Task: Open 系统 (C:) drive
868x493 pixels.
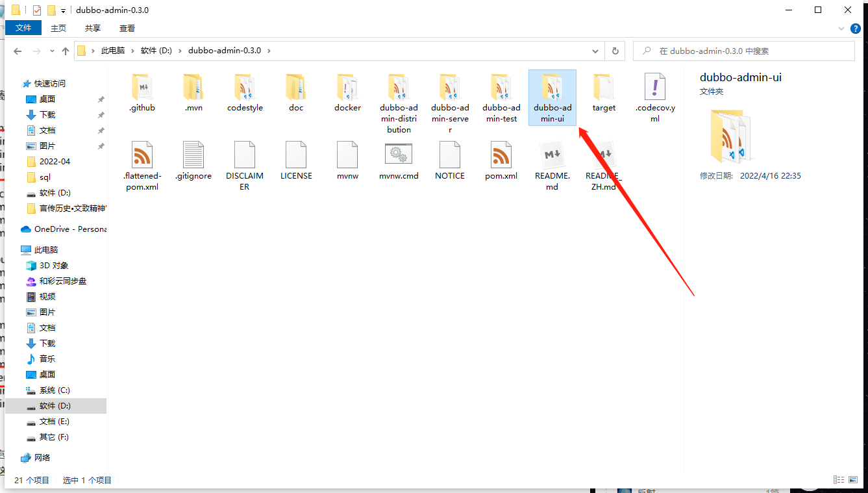Action: click(55, 390)
